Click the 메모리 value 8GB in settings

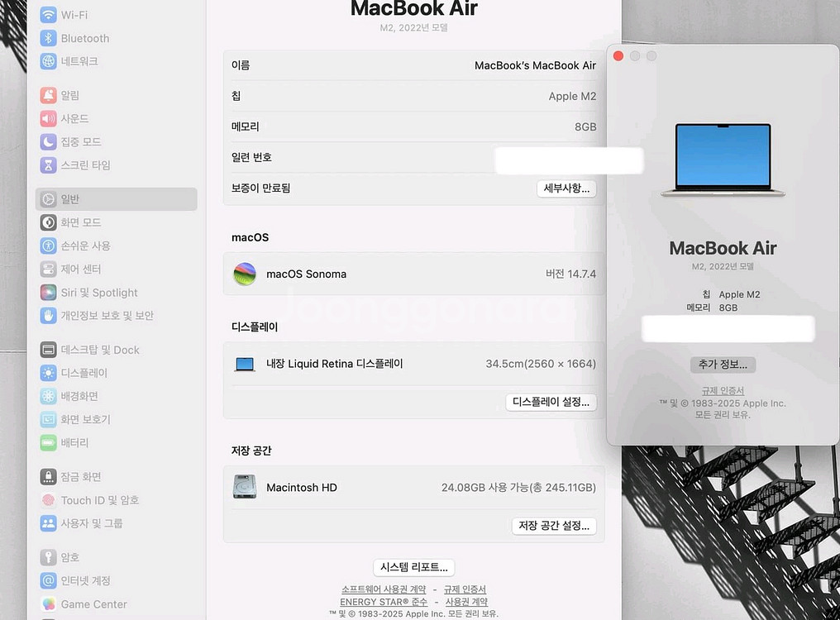585,127
